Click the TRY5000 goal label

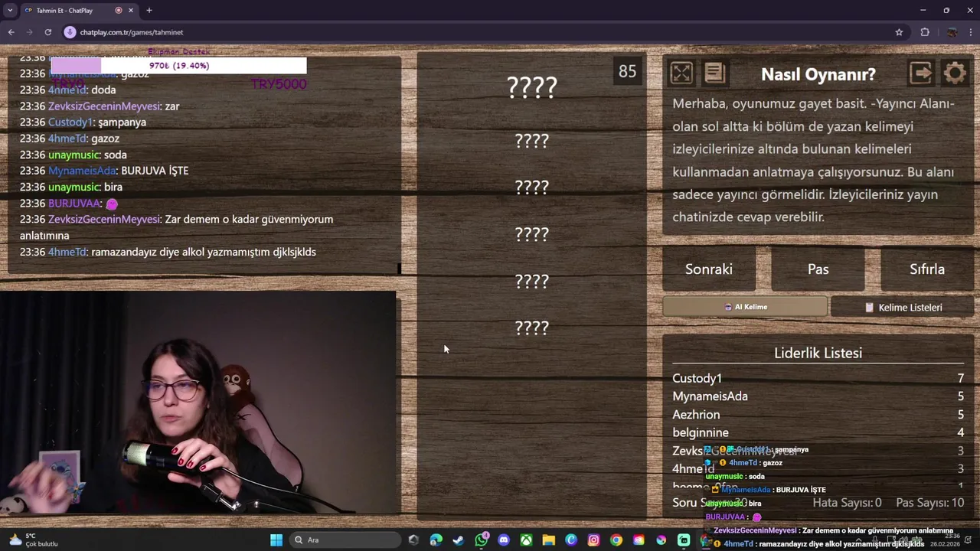279,84
